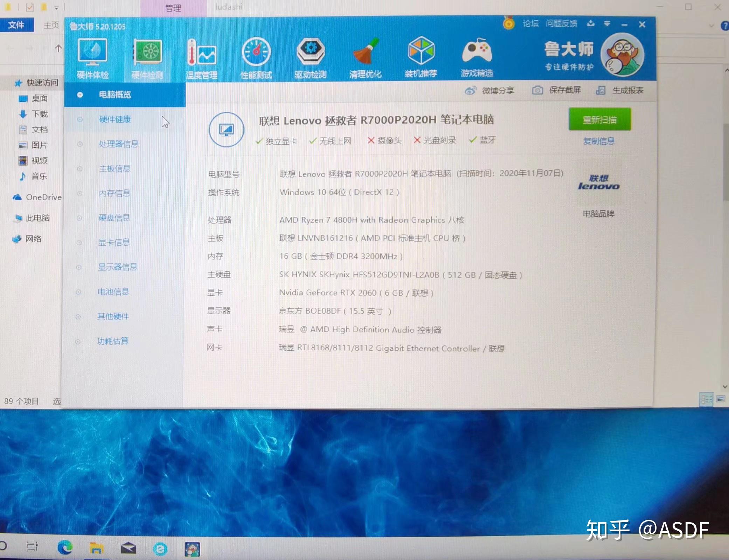Click the AMD Ryzen 7 4800H processor text

pos(372,220)
